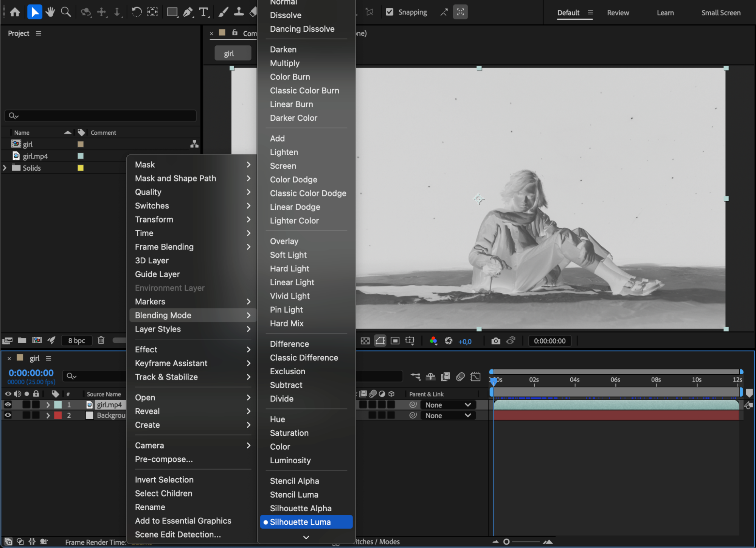
Task: Click the 8 bpc color depth button
Action: 76,341
